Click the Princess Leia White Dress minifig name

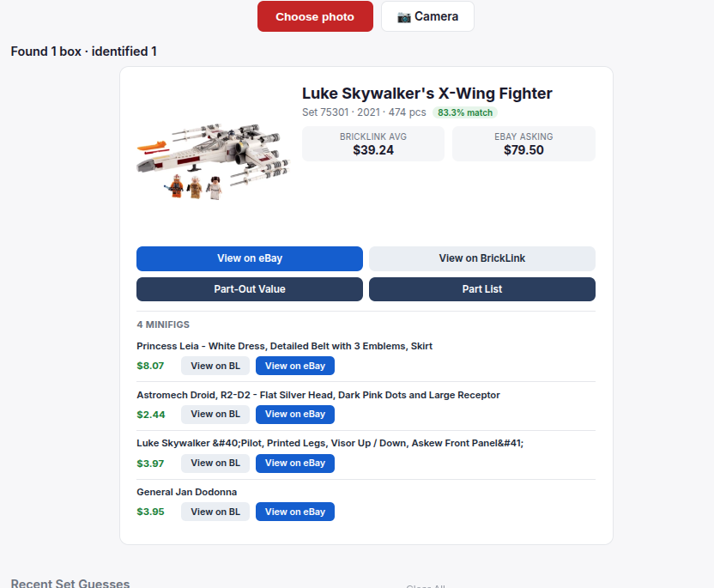[284, 346]
